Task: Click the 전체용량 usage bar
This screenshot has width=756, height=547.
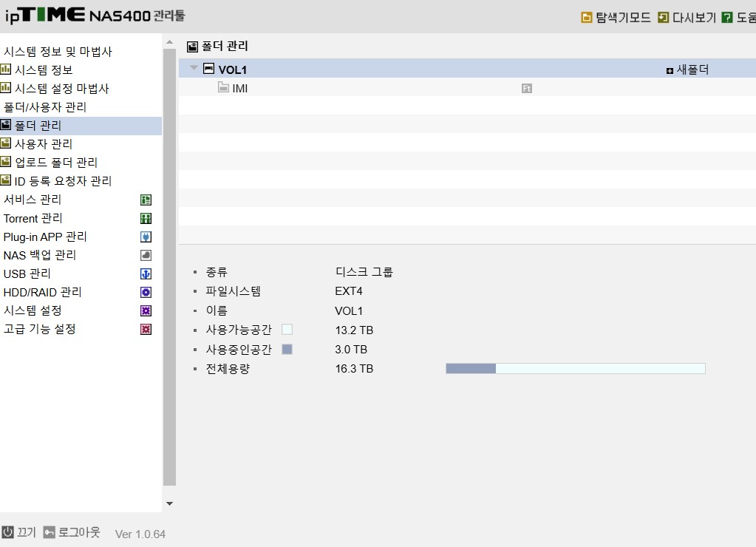Action: coord(576,369)
